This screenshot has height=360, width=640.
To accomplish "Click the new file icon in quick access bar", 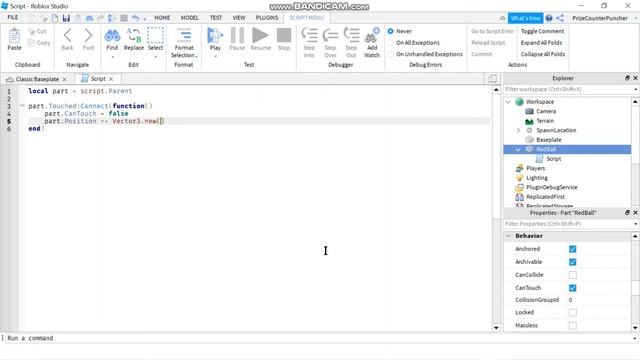I will tap(55, 18).
